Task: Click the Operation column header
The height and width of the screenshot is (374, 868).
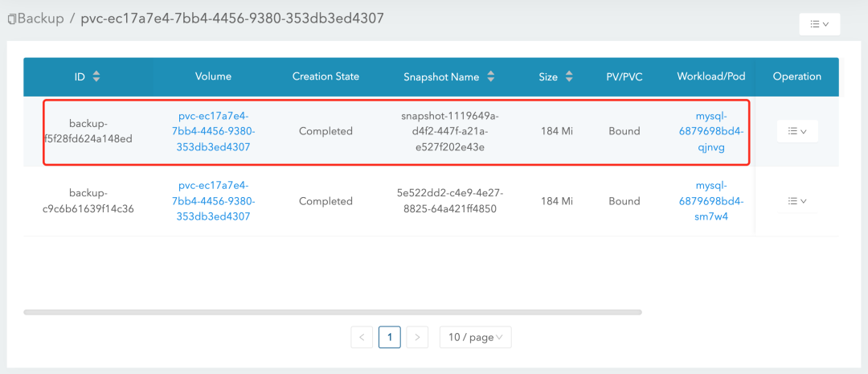Action: click(x=796, y=76)
